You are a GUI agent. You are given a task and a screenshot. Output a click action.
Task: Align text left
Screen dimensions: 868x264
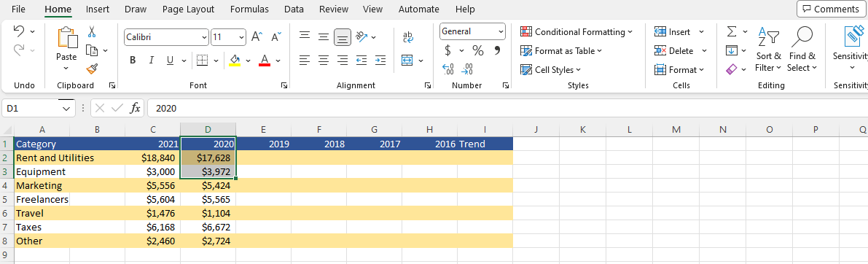click(305, 60)
